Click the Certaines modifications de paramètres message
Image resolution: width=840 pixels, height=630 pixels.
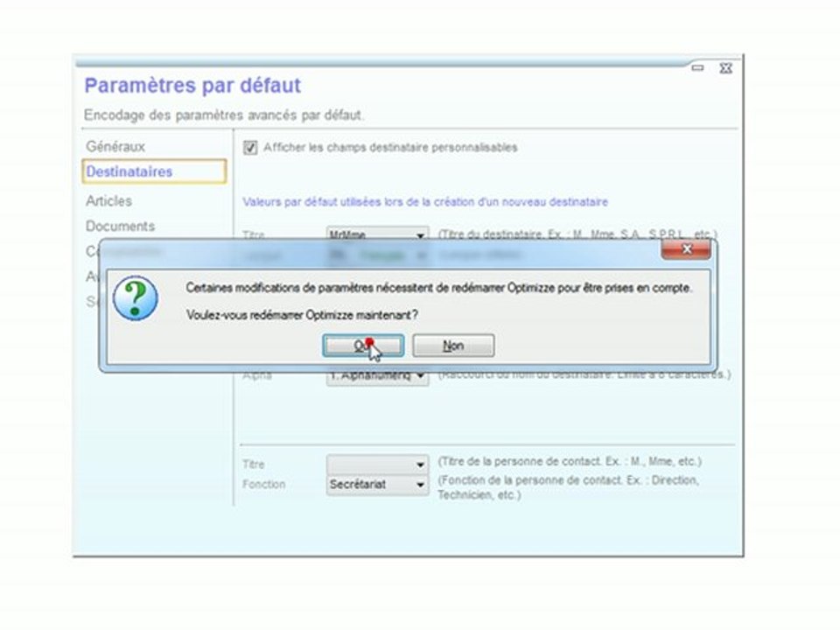pyautogui.click(x=438, y=288)
